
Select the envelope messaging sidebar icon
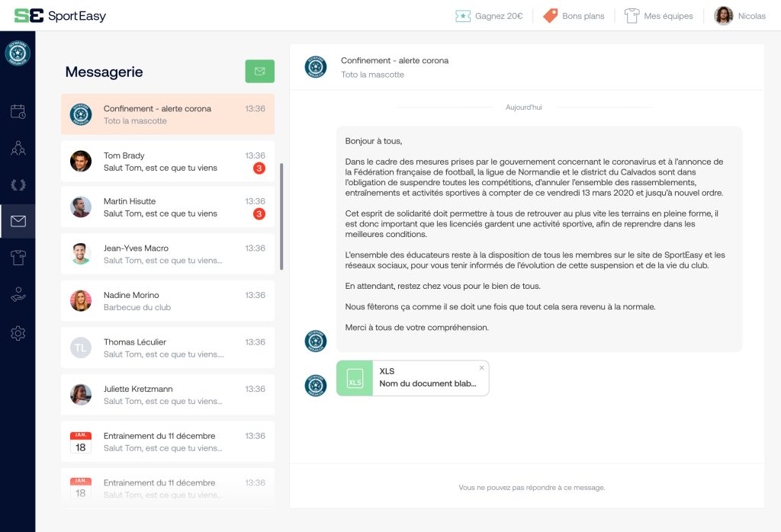pyautogui.click(x=18, y=222)
